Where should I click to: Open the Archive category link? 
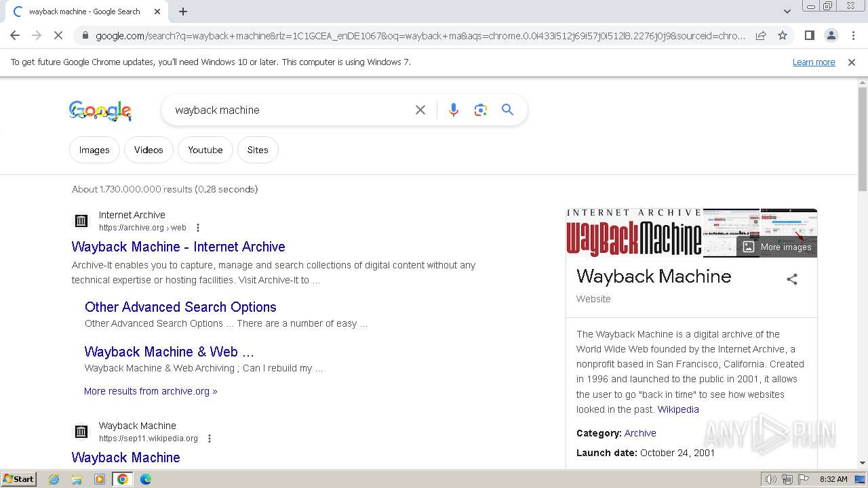(x=640, y=433)
